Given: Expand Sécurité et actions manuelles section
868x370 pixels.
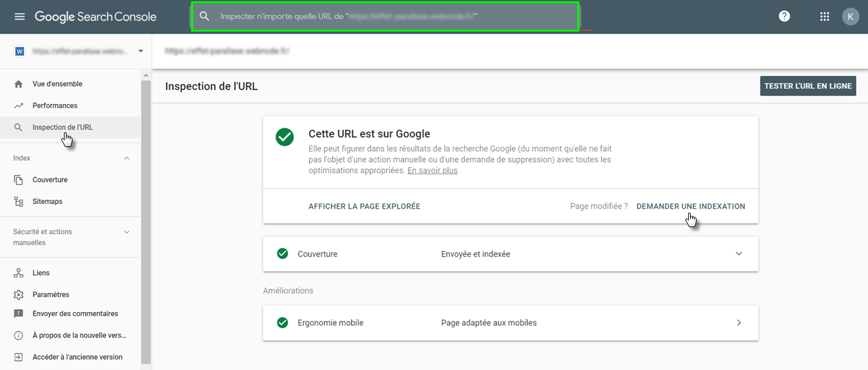Looking at the screenshot, I should pos(127,232).
